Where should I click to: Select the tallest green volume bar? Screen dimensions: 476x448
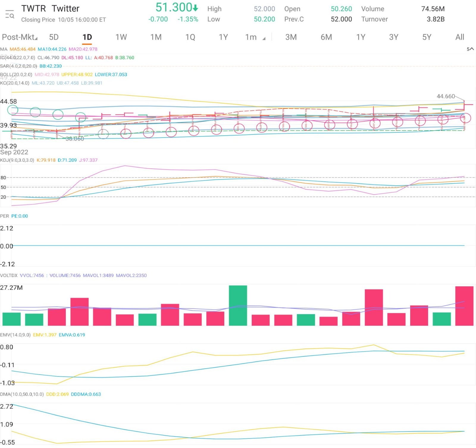238,306
